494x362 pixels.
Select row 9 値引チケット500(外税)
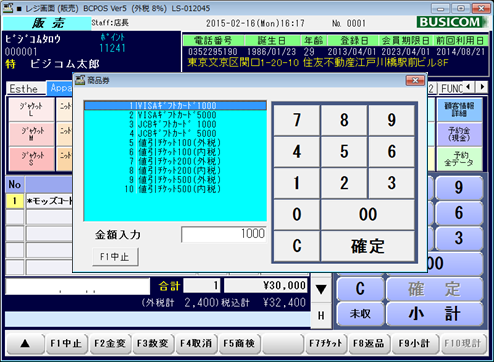(x=175, y=180)
